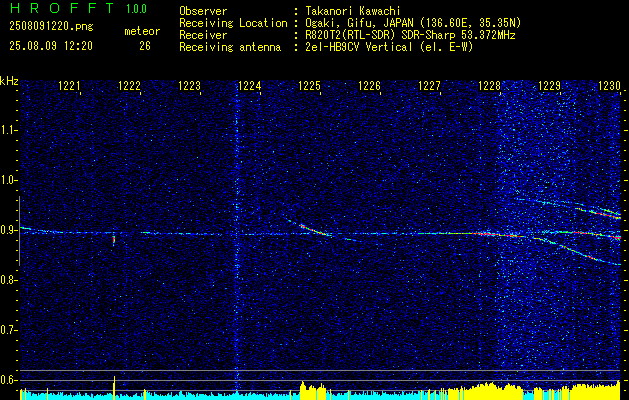The image size is (629, 400).
Task: Click the Receiving Location label
Action: tap(233, 23)
